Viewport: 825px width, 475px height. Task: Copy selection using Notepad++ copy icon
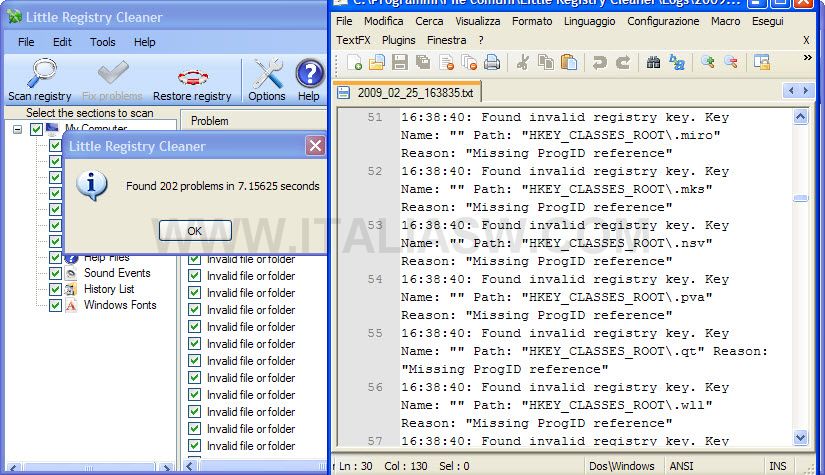[546, 63]
